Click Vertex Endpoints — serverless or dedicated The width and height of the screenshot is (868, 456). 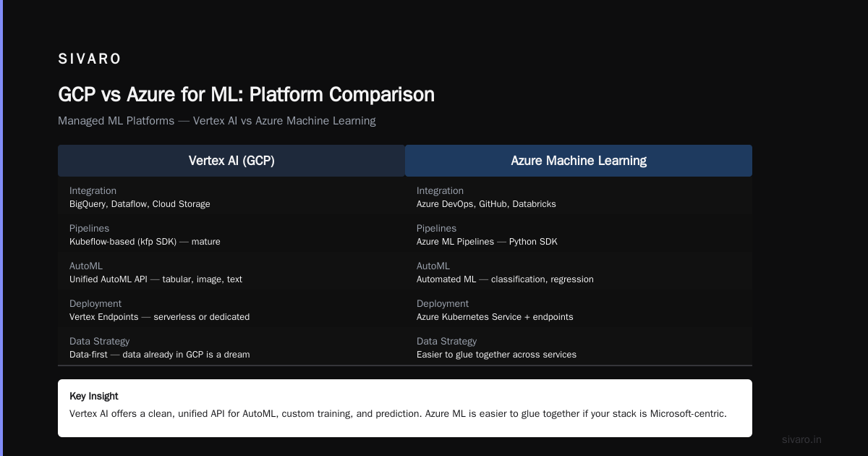click(159, 317)
